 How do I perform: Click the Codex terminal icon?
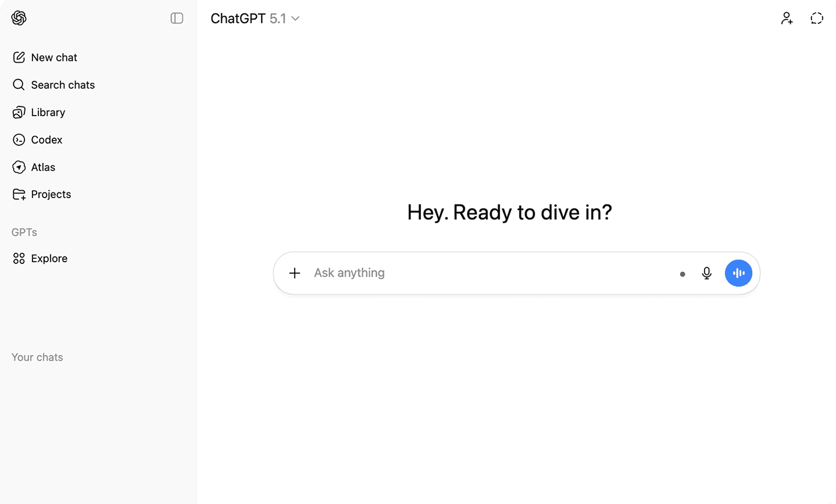[x=19, y=140]
